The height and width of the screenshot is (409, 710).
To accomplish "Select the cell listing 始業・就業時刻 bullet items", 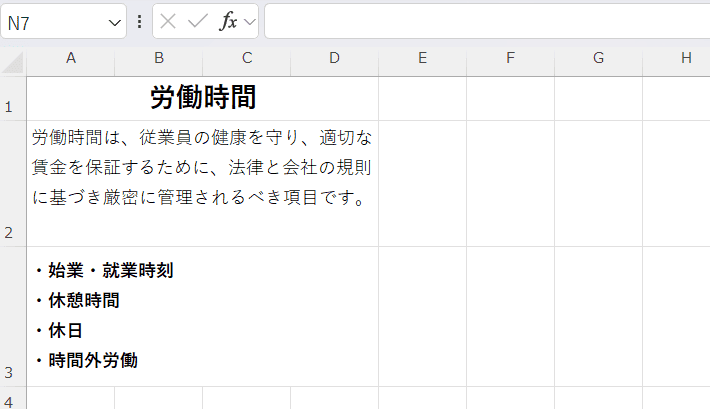I will 203,316.
